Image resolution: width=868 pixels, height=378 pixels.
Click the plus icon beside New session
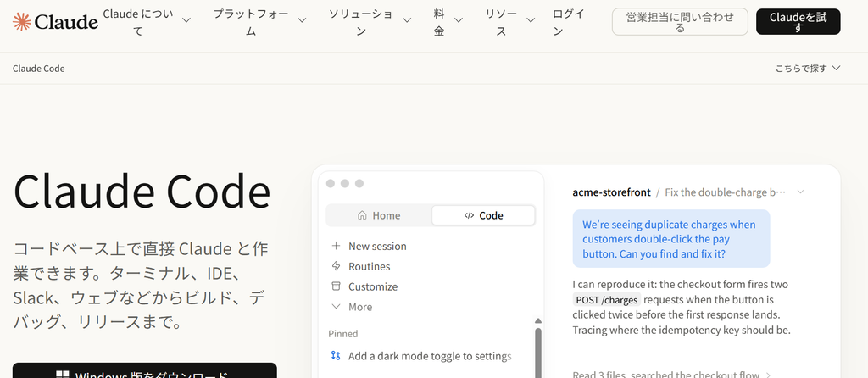[x=336, y=246]
